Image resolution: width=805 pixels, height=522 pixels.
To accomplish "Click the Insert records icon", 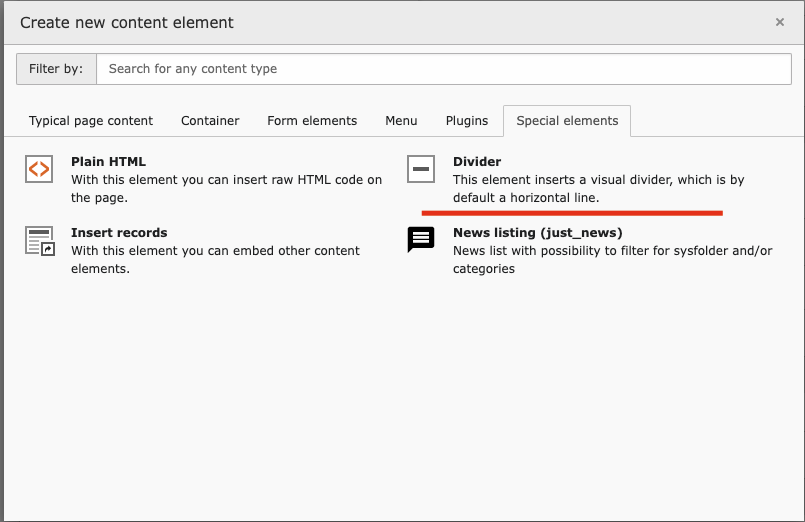I will (39, 240).
